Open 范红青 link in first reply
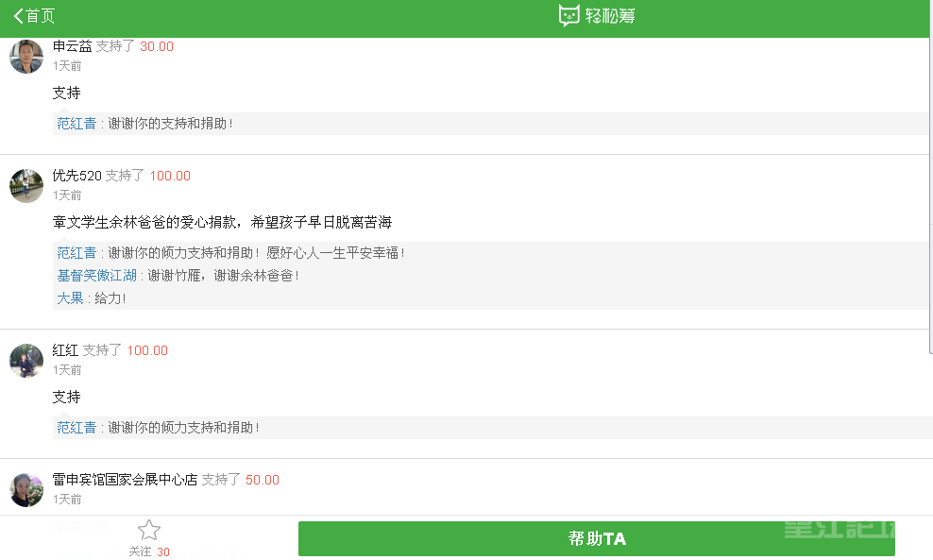 (x=76, y=124)
